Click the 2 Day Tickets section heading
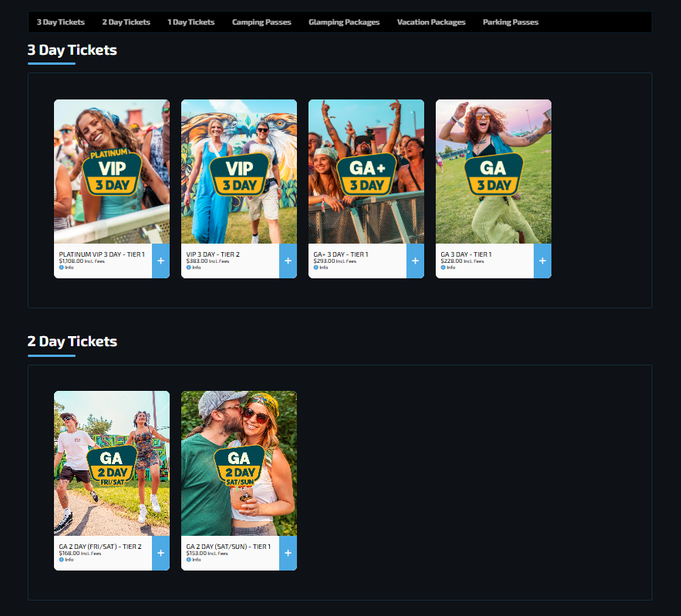681x616 pixels. coord(72,342)
